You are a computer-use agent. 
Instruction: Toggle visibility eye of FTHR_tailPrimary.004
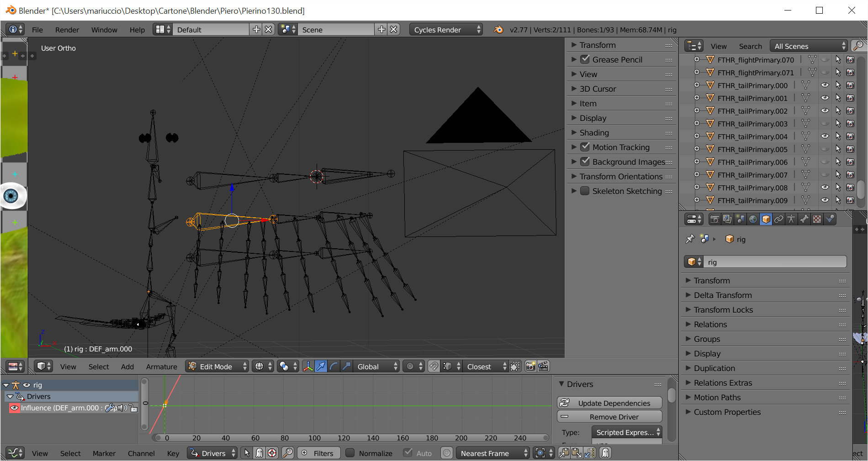click(825, 136)
